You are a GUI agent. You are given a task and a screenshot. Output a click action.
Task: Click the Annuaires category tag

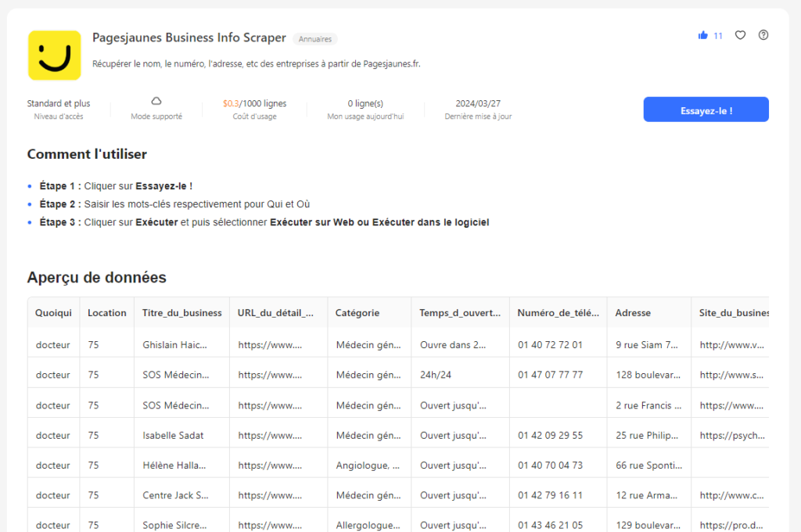coord(315,39)
